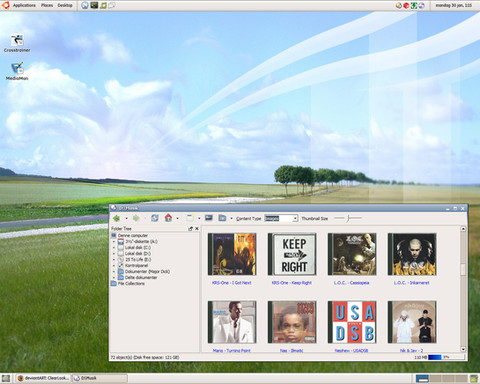Click the date and clock in top panel

[x=454, y=5]
